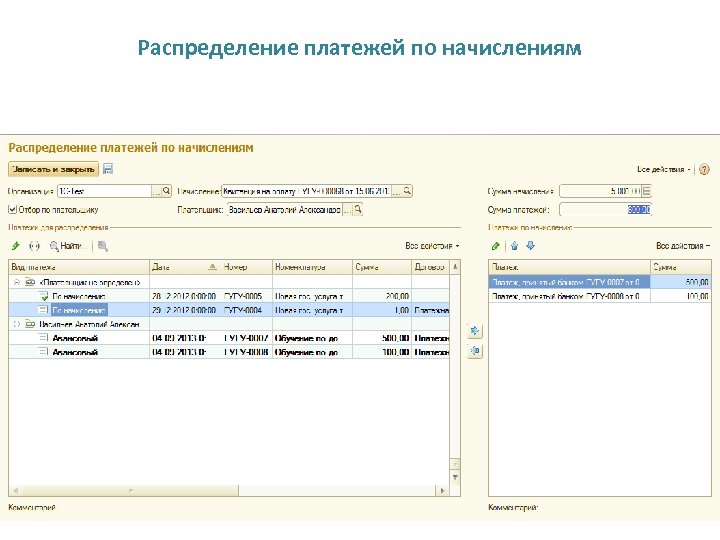Image resolution: width=720 pixels, height=540 pixels.
Task: Select the highlighted row with number ГУТУ-0004
Action: tap(229, 310)
